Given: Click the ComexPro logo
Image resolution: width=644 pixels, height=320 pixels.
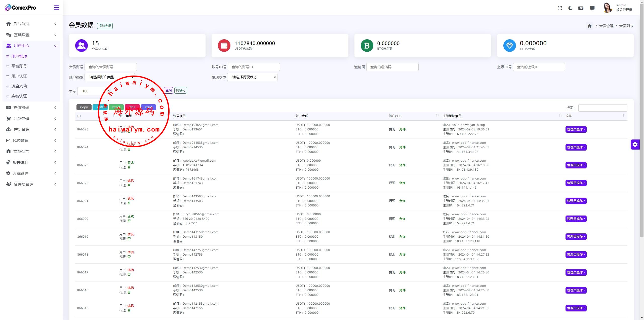Looking at the screenshot, I should pyautogui.click(x=20, y=8).
